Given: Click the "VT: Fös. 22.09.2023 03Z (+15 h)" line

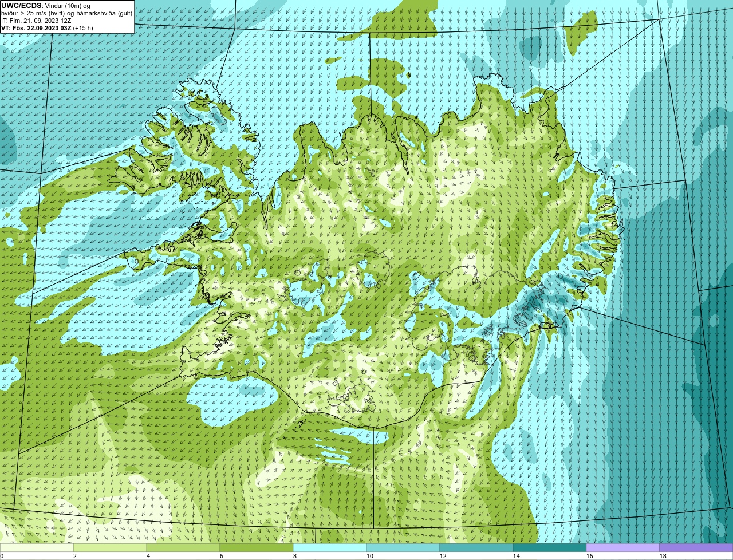Looking at the screenshot, I should click(x=47, y=27).
